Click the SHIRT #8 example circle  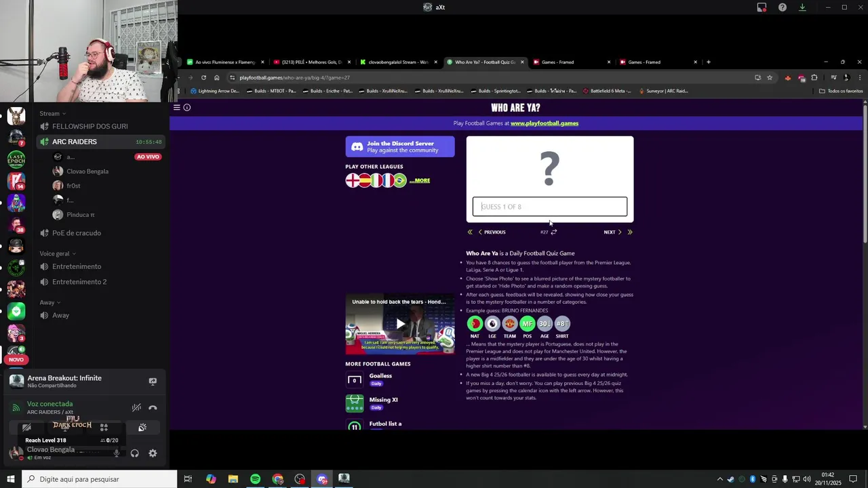click(x=562, y=324)
